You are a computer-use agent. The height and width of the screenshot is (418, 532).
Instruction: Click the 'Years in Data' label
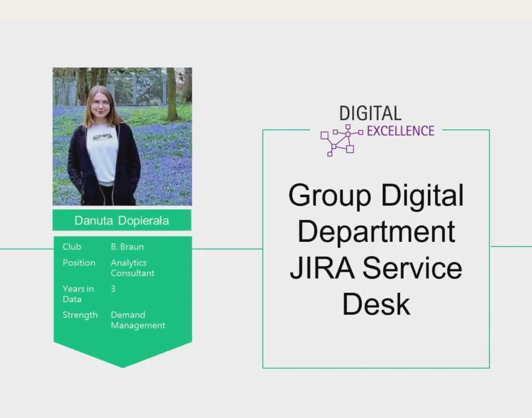(78, 294)
